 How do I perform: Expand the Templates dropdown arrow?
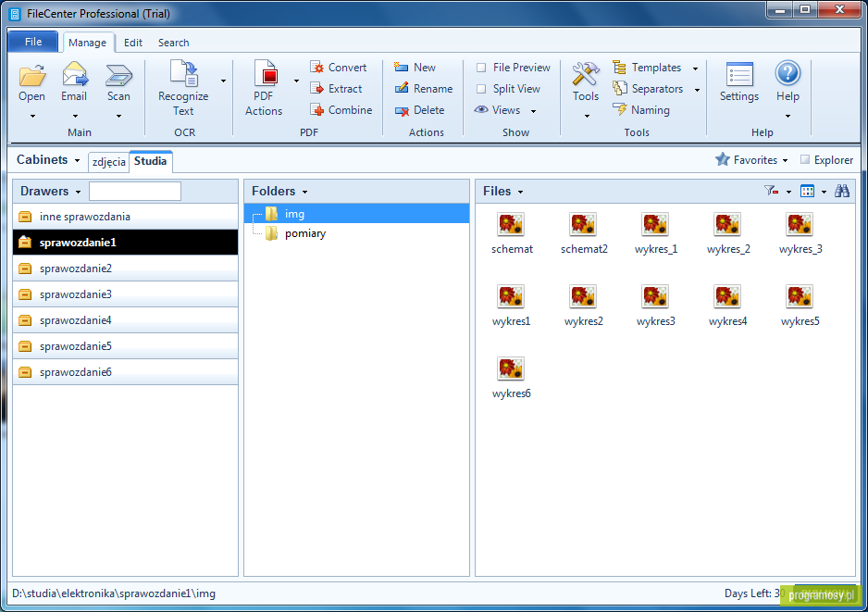pos(695,69)
